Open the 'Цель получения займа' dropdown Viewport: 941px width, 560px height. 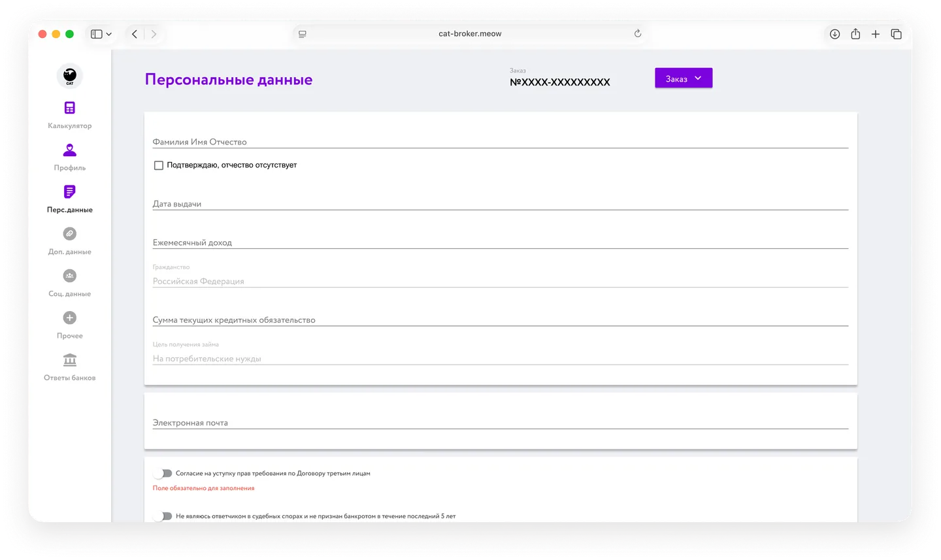(500, 358)
